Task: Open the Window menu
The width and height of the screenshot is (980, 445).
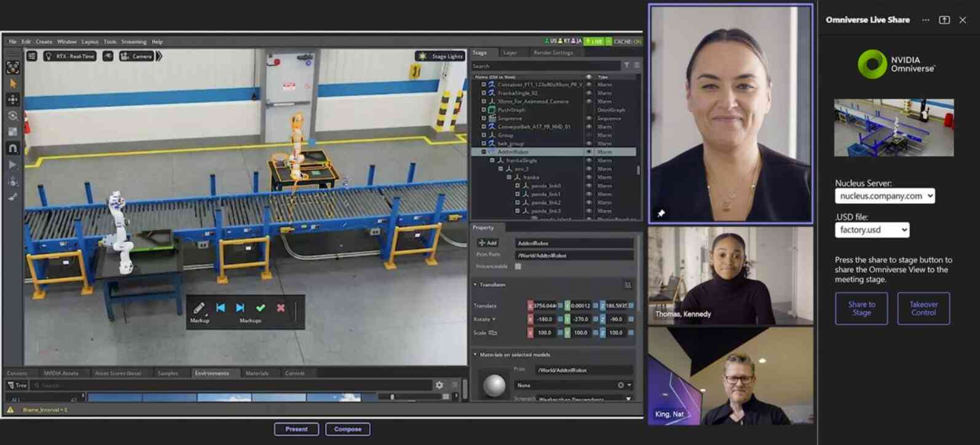Action: pyautogui.click(x=67, y=42)
